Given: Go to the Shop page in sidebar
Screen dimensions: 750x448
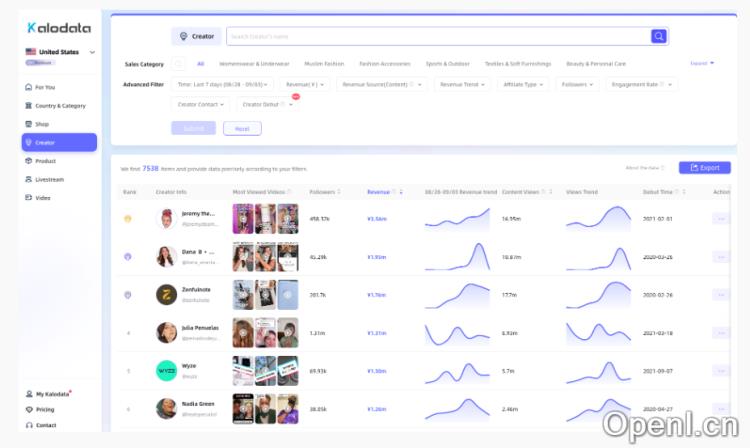Looking at the screenshot, I should 41,124.
